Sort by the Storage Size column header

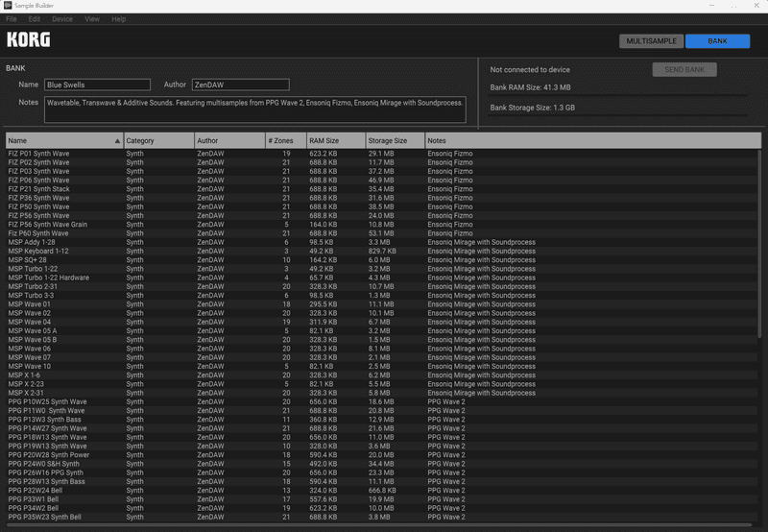[x=396, y=140]
